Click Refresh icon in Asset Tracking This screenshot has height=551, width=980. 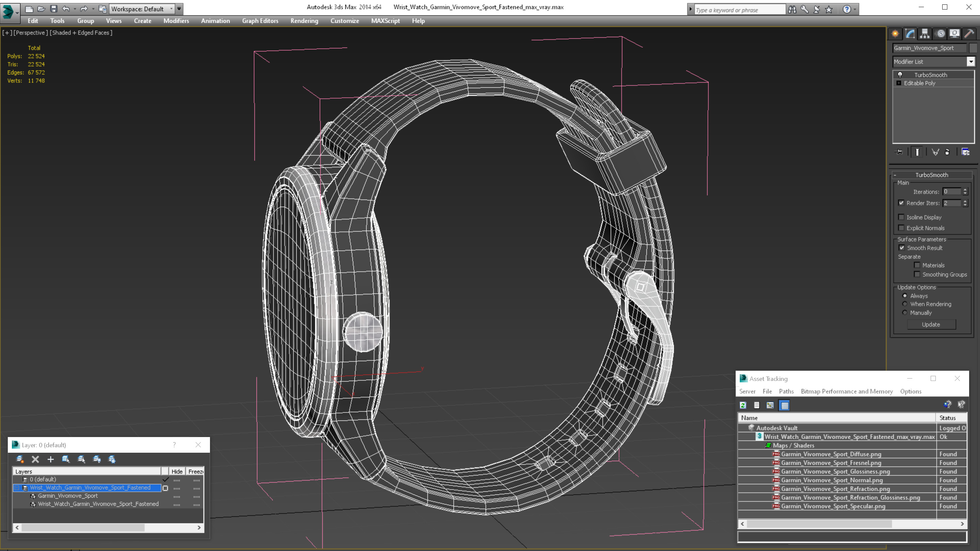click(743, 405)
